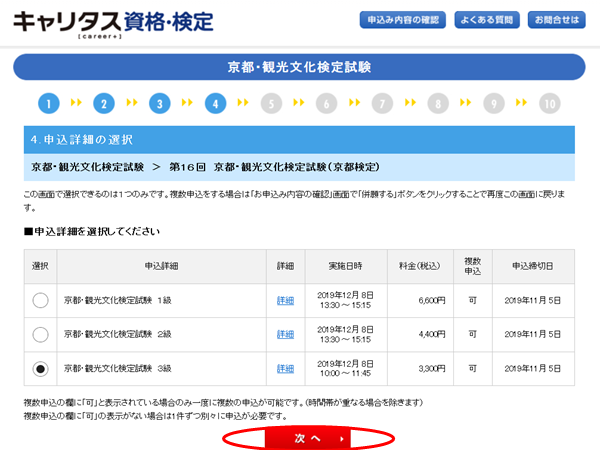The height and width of the screenshot is (450, 600).
Task: Click the 料金(税込) column header
Action: [x=420, y=266]
